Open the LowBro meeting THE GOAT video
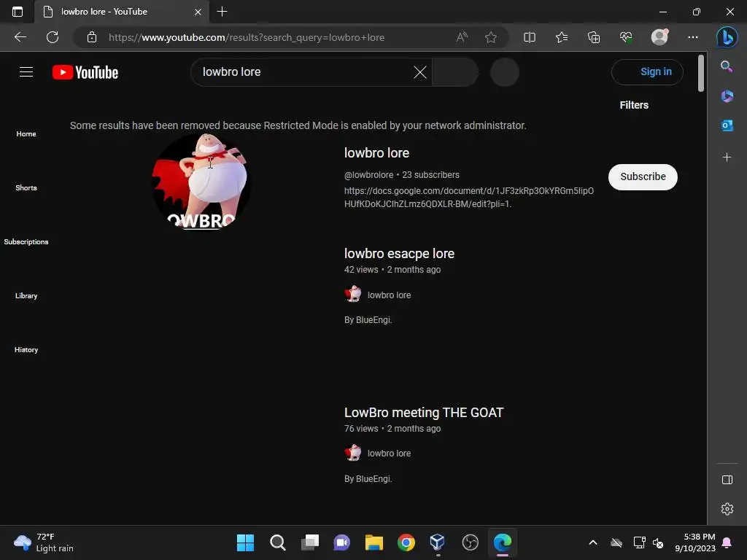 click(424, 413)
